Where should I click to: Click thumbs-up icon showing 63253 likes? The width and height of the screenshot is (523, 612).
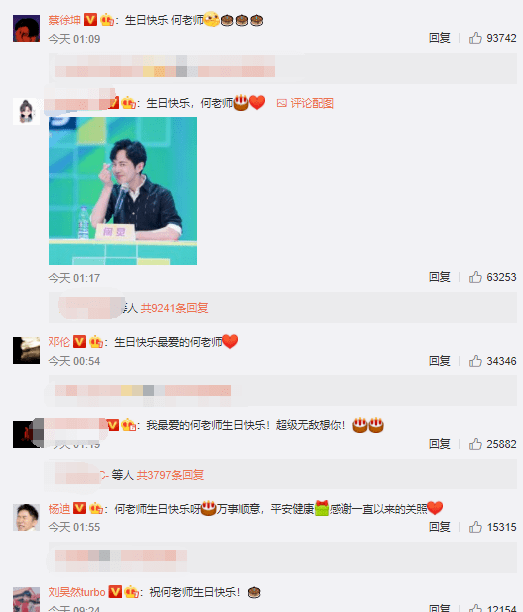pos(475,277)
